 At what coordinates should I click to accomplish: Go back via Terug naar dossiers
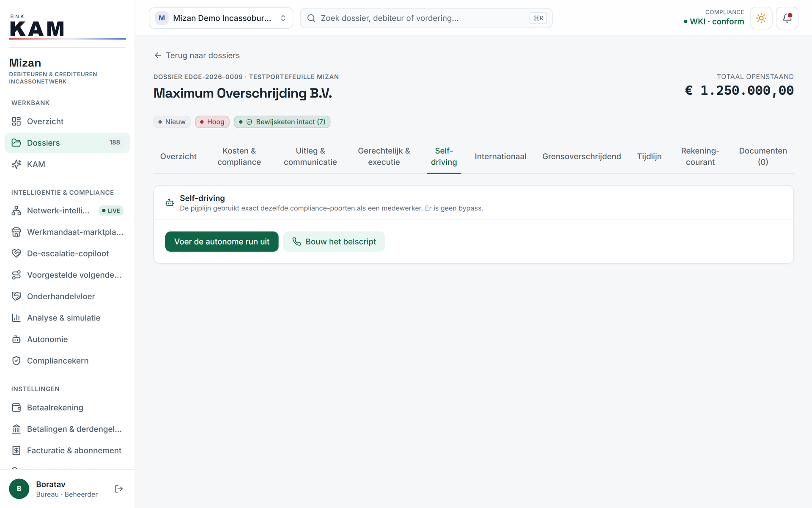[197, 55]
